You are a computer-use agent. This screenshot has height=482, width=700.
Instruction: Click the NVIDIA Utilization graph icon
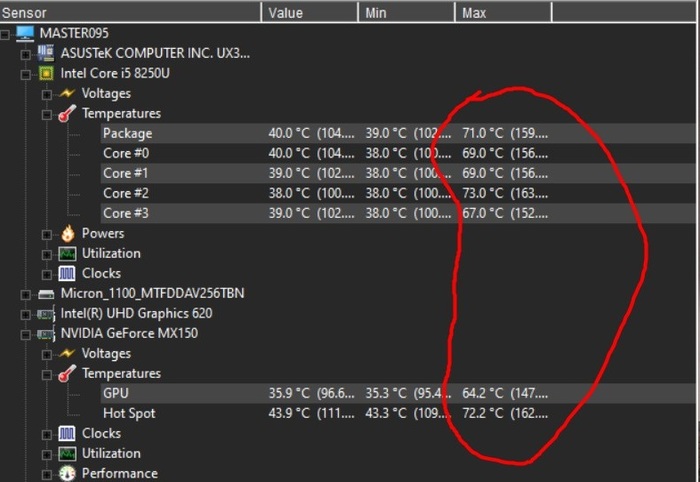(67, 454)
